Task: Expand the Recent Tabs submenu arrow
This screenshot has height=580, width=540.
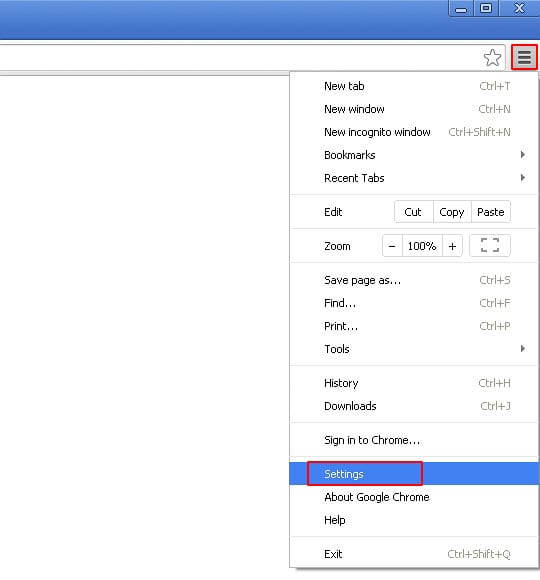Action: (523, 178)
